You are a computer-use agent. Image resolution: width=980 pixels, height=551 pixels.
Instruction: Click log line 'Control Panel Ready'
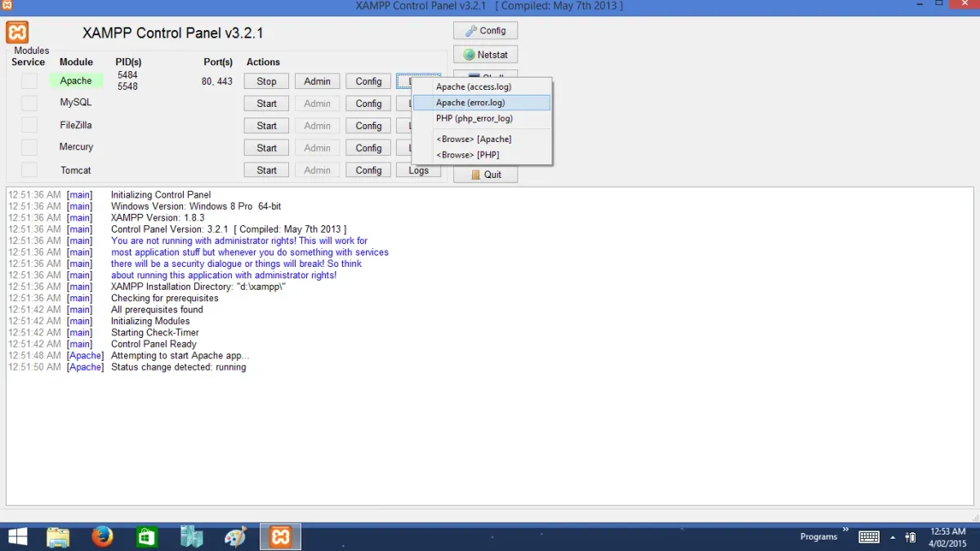click(x=154, y=344)
